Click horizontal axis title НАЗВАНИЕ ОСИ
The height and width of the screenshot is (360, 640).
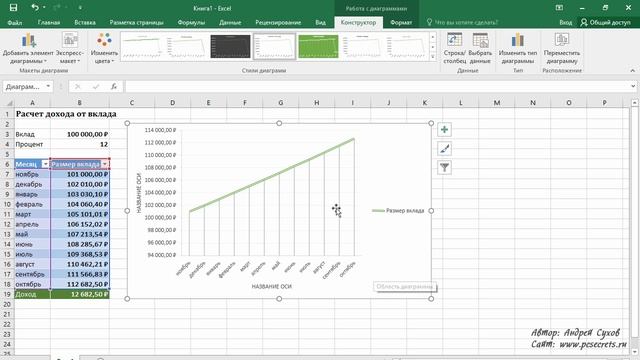[x=271, y=287]
